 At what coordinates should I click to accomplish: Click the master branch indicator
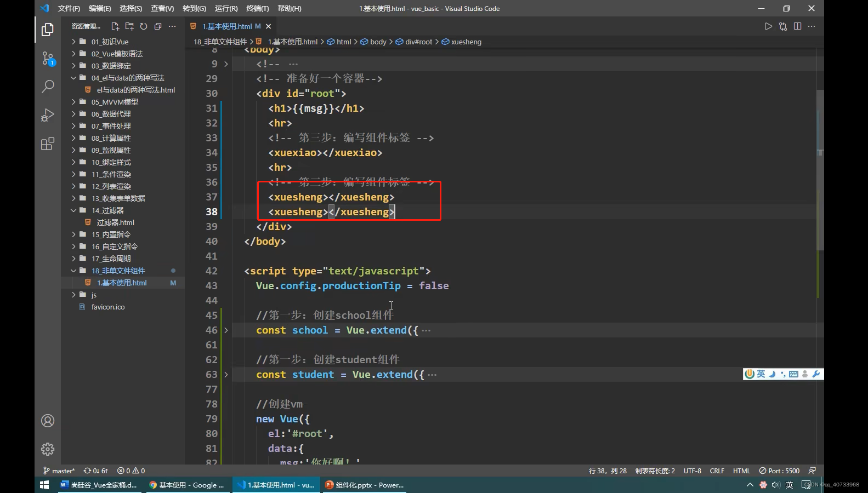(x=59, y=471)
